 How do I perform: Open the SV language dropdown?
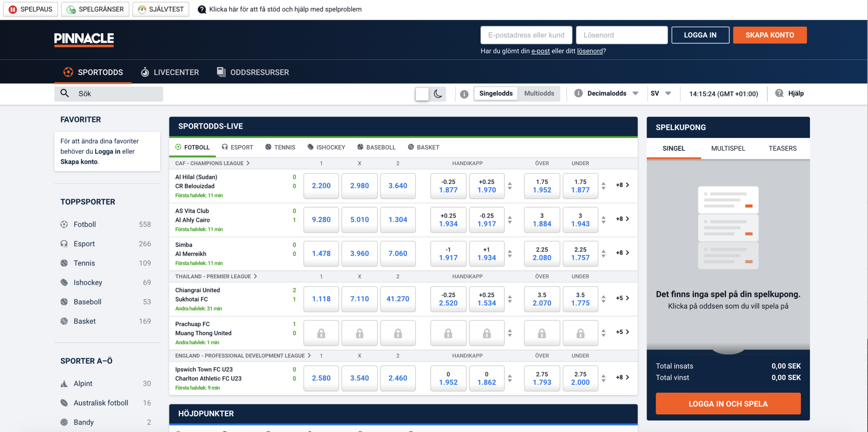pyautogui.click(x=661, y=93)
